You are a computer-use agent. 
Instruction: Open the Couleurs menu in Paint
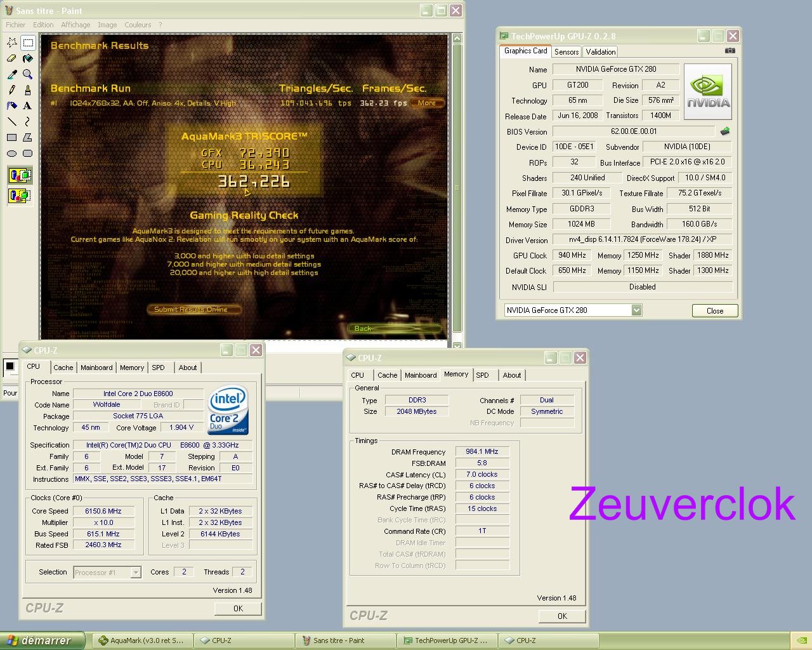point(138,25)
